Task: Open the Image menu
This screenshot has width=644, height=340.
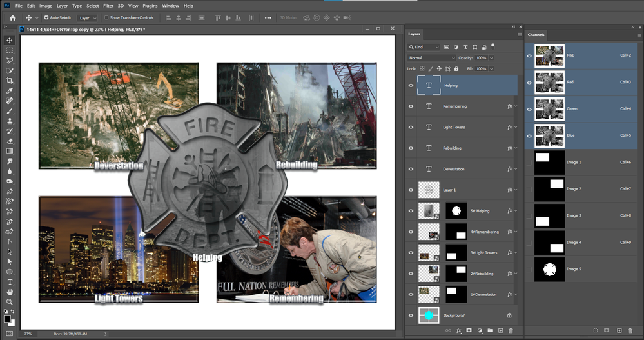Action: 46,6
